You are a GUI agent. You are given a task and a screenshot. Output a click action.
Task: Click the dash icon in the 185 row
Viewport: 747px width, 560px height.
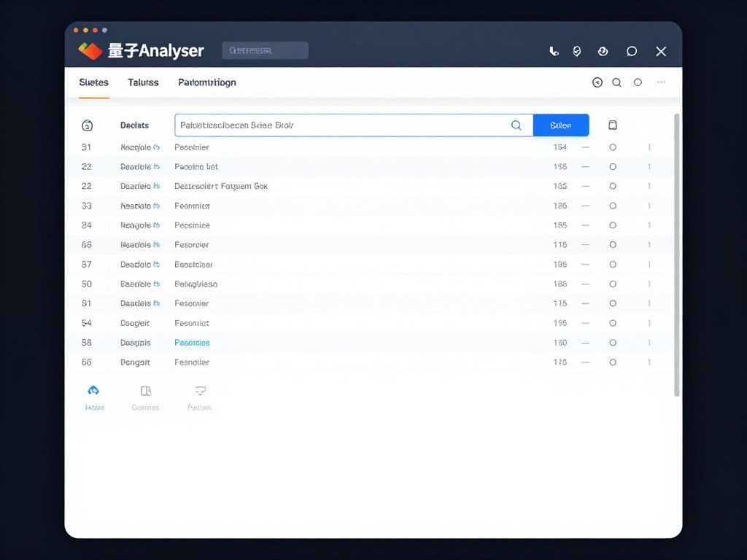tap(586, 186)
